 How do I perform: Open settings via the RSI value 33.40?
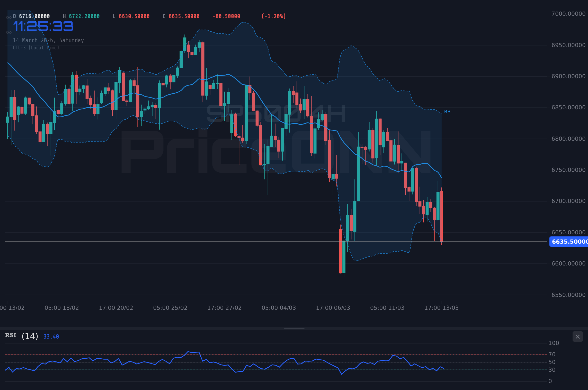point(51,336)
